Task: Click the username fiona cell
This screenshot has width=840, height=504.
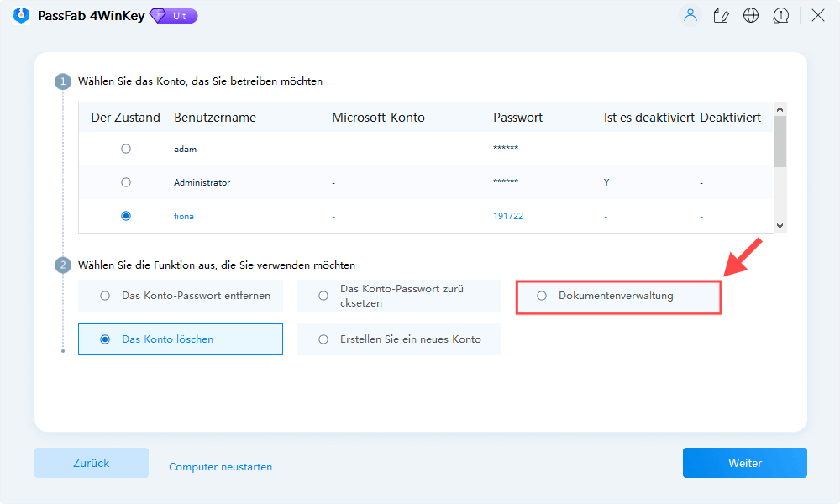Action: (x=184, y=217)
